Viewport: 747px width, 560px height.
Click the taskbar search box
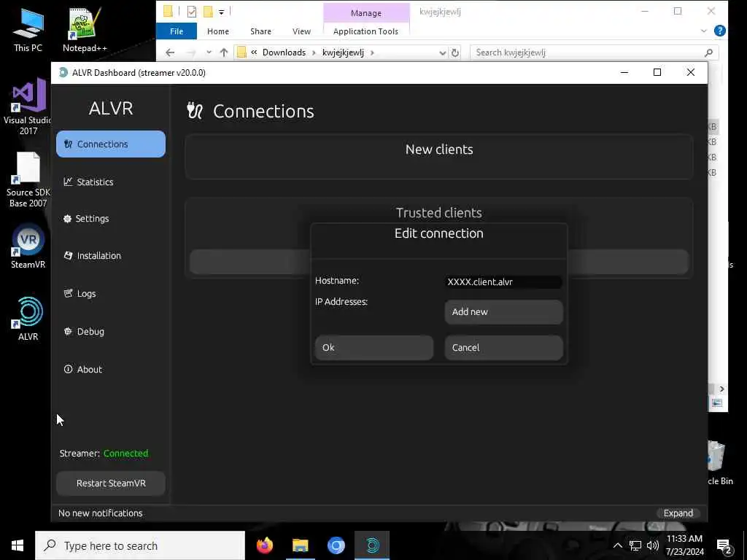click(139, 545)
